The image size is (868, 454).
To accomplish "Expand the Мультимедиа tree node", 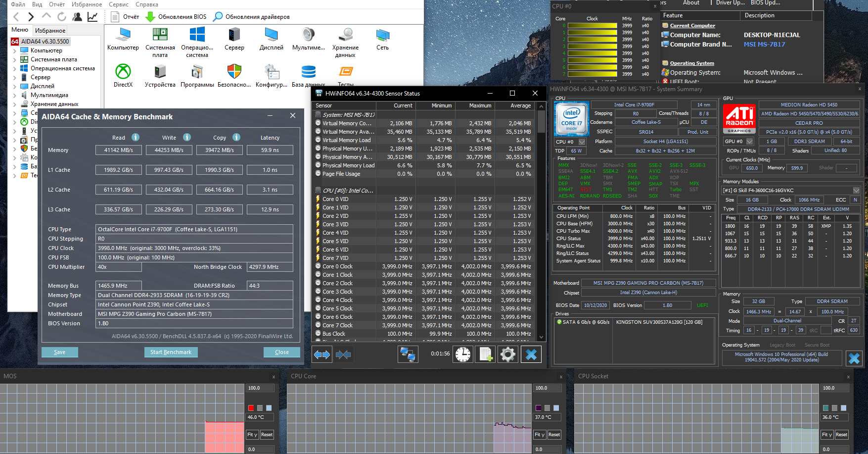I will [x=14, y=95].
